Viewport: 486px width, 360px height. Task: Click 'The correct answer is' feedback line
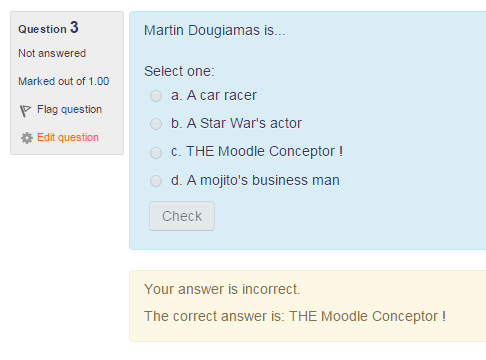pyautogui.click(x=295, y=316)
